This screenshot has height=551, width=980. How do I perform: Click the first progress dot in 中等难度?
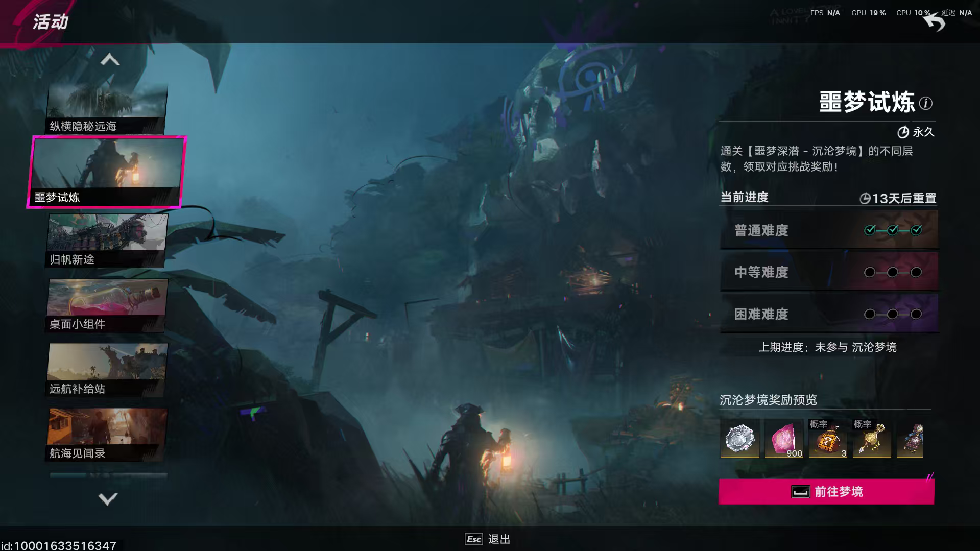coord(870,272)
